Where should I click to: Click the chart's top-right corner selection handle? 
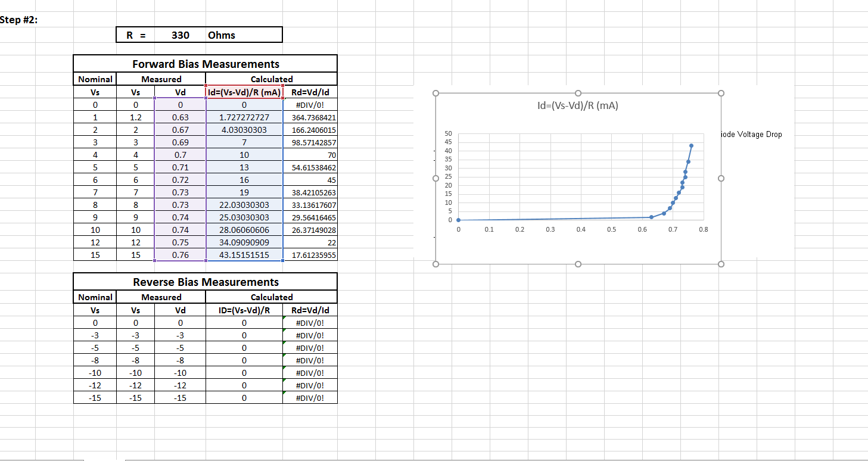tap(721, 93)
